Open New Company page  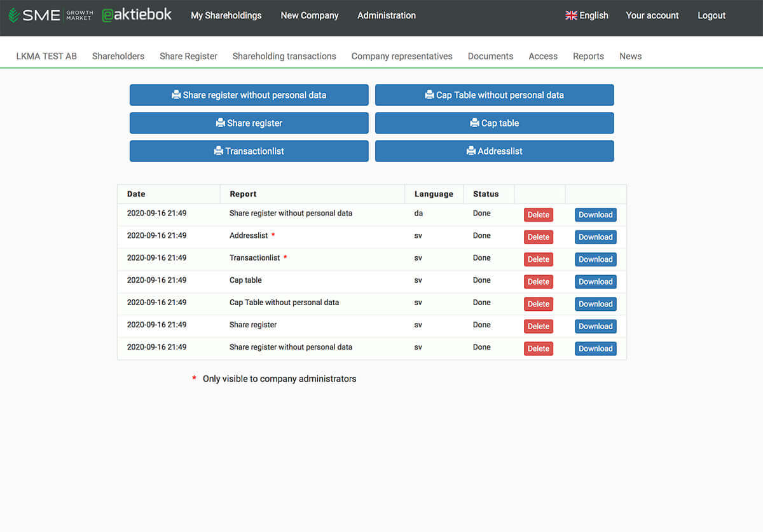tap(310, 15)
